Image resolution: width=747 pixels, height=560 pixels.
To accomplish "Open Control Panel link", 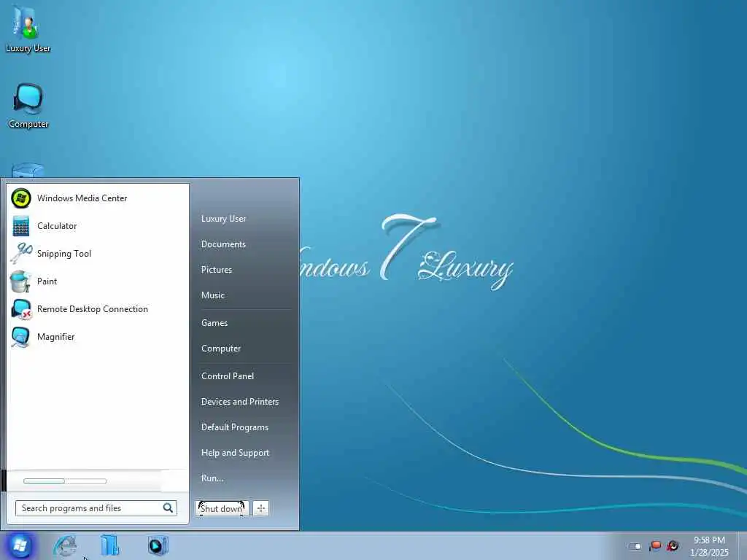I will (228, 376).
